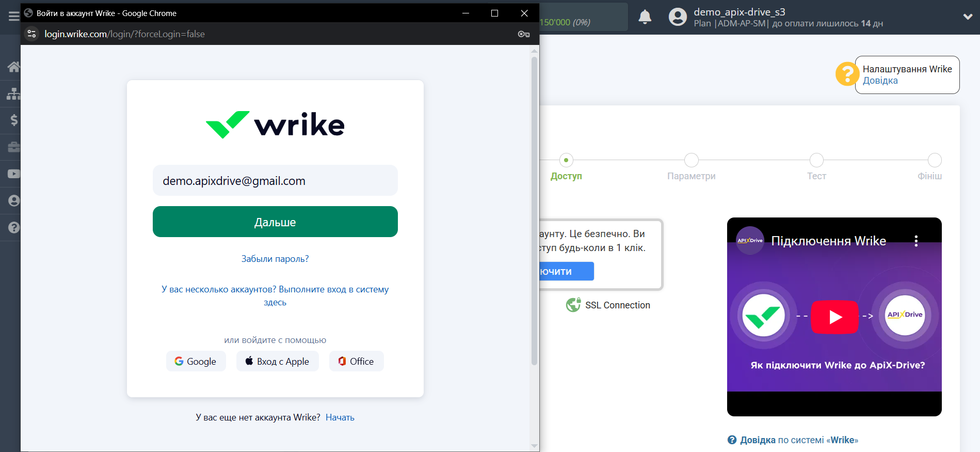Open the hamburger menu in ApiX-Drive sidebar
Screen dimensions: 980x452
(14, 17)
